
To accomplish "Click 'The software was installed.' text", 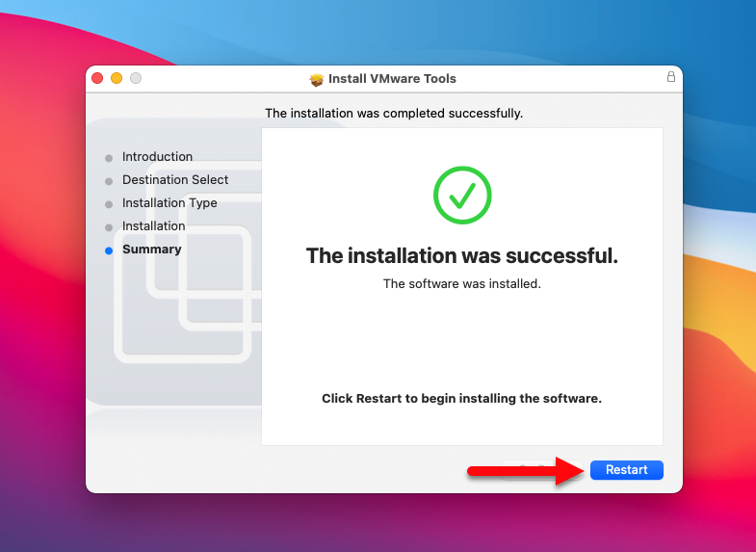I will [x=462, y=283].
